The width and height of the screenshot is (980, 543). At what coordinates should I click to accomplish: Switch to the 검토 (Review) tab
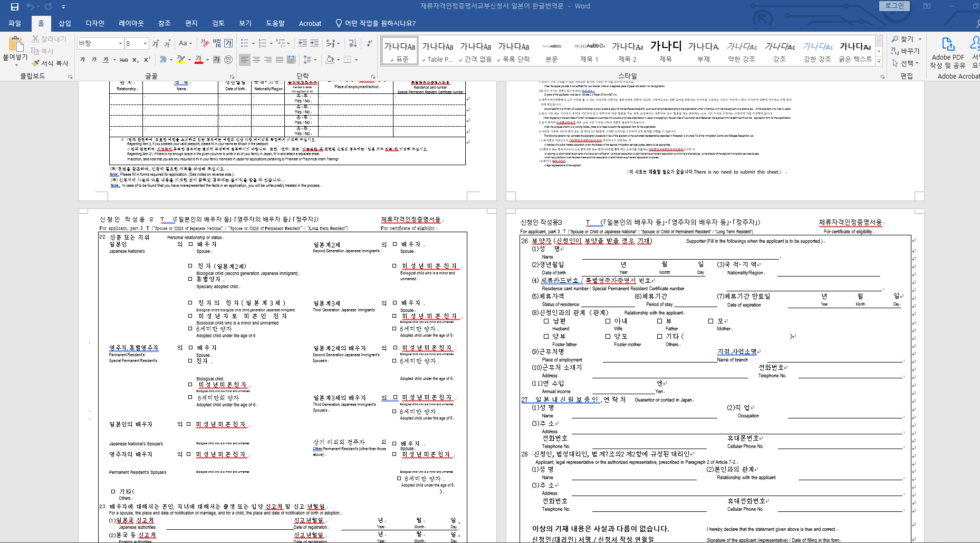pyautogui.click(x=218, y=23)
